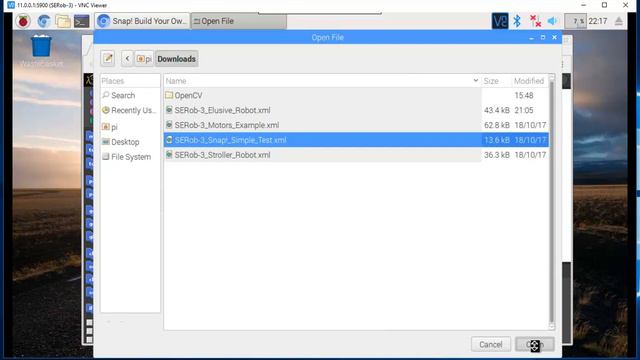Open the Raspberry Pi main menu
The height and width of the screenshot is (360, 640).
23,21
